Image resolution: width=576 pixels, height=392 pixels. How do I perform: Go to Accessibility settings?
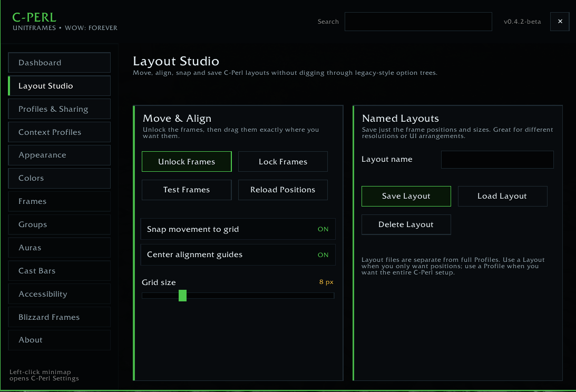[59, 294]
